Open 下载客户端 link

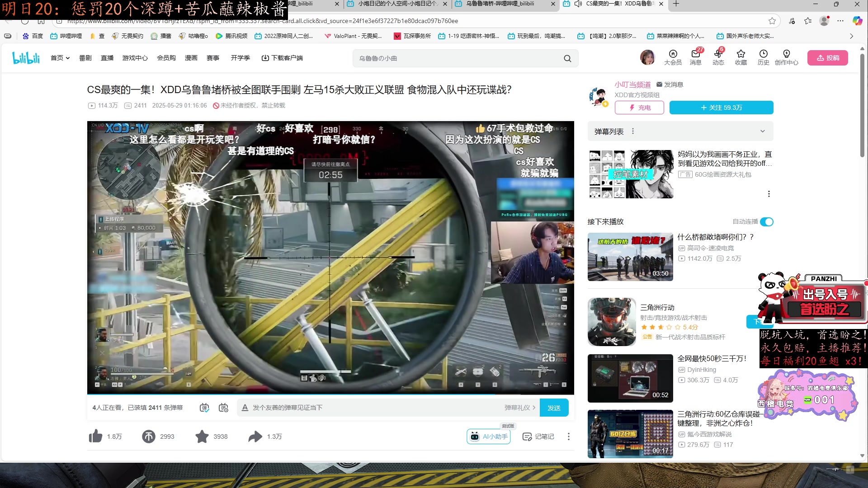tap(282, 58)
